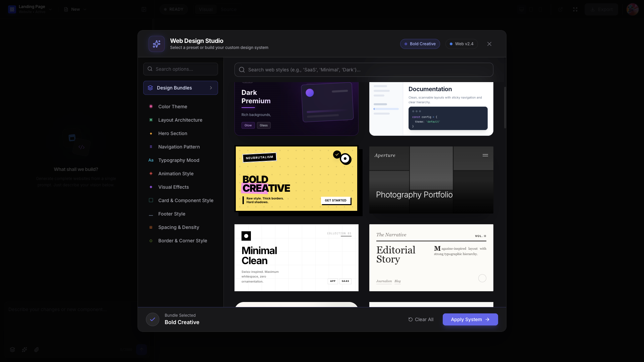
Task: Click the Bundle Selected checkmark circle
Action: point(152,319)
